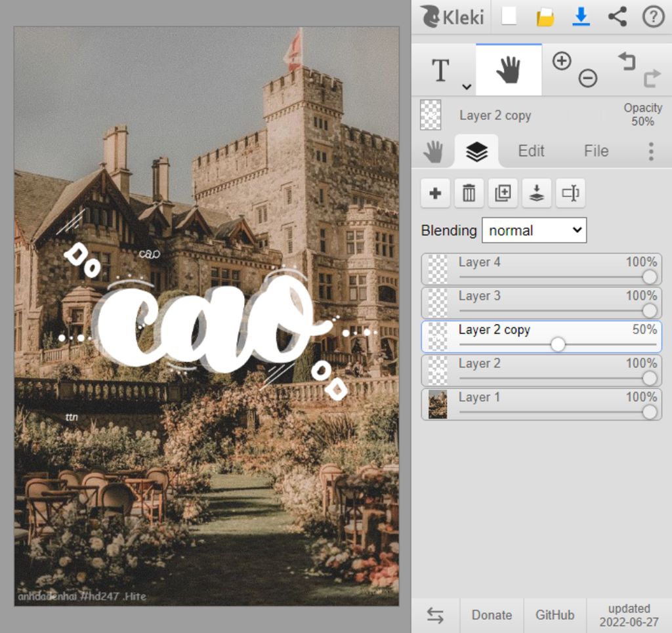Click the Layer 3 checkerboard thumbnail
The height and width of the screenshot is (633, 672).
[x=438, y=303]
